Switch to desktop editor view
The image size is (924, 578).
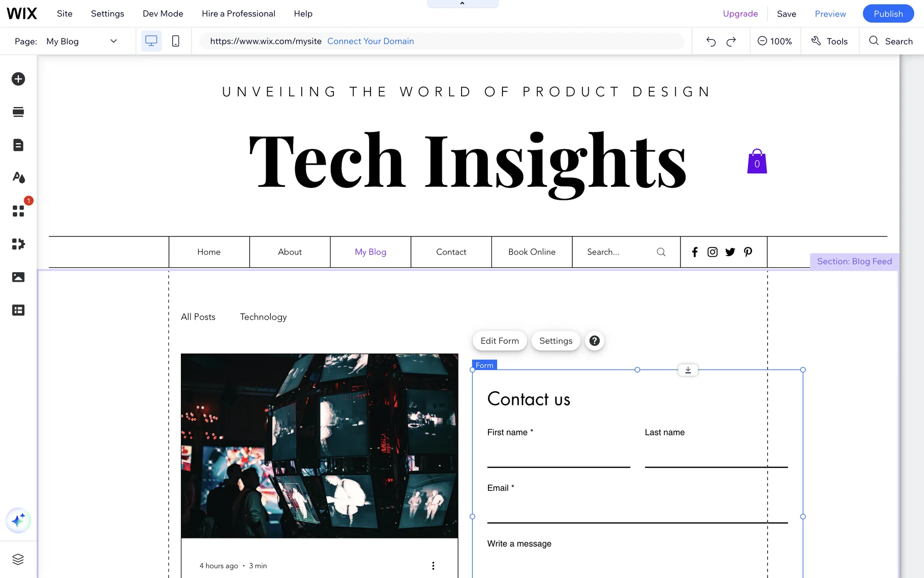coord(151,41)
